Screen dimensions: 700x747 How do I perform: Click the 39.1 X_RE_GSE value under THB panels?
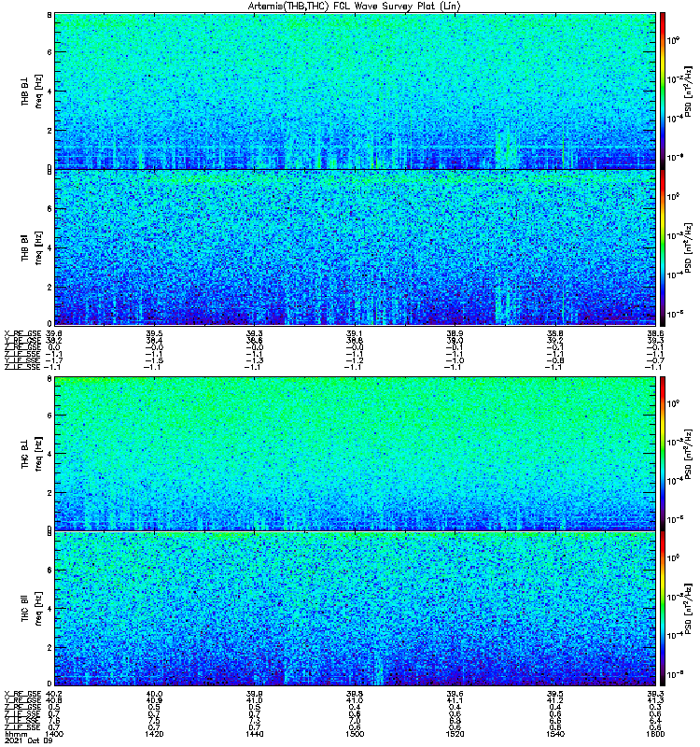(355, 333)
